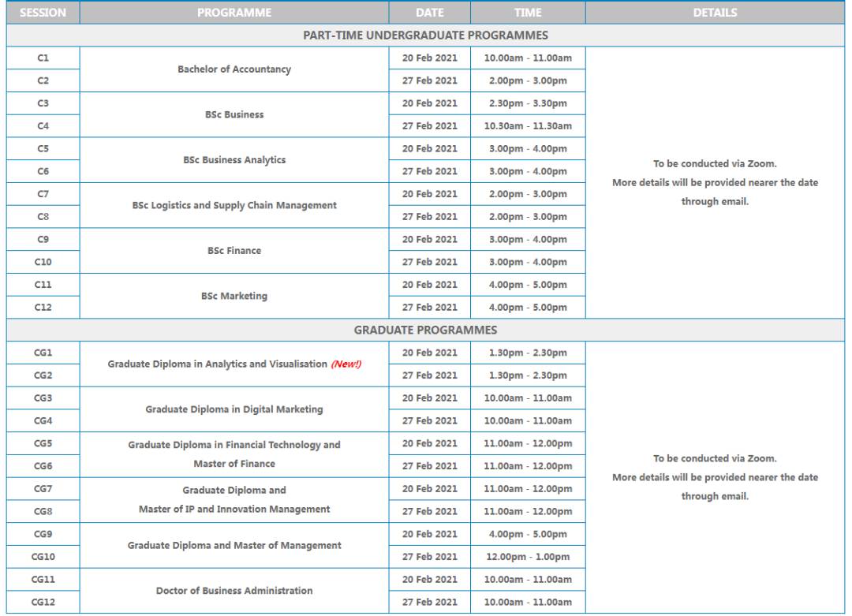Select session code CG10
Viewport: 852px width, 616px height.
pyautogui.click(x=43, y=557)
